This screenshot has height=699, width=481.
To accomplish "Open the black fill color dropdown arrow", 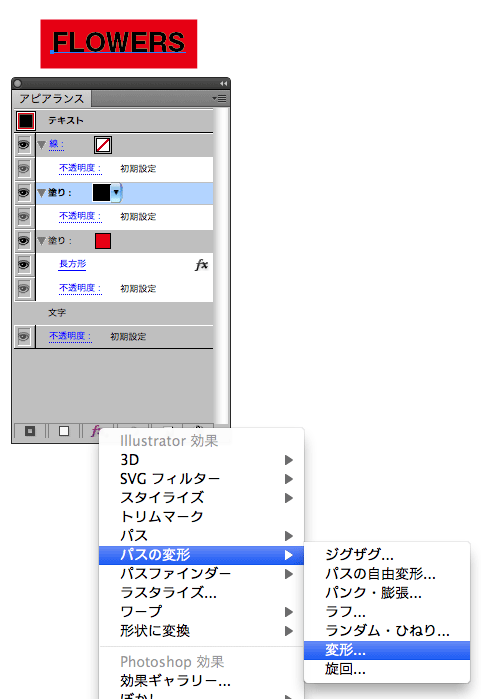I will tap(116, 193).
